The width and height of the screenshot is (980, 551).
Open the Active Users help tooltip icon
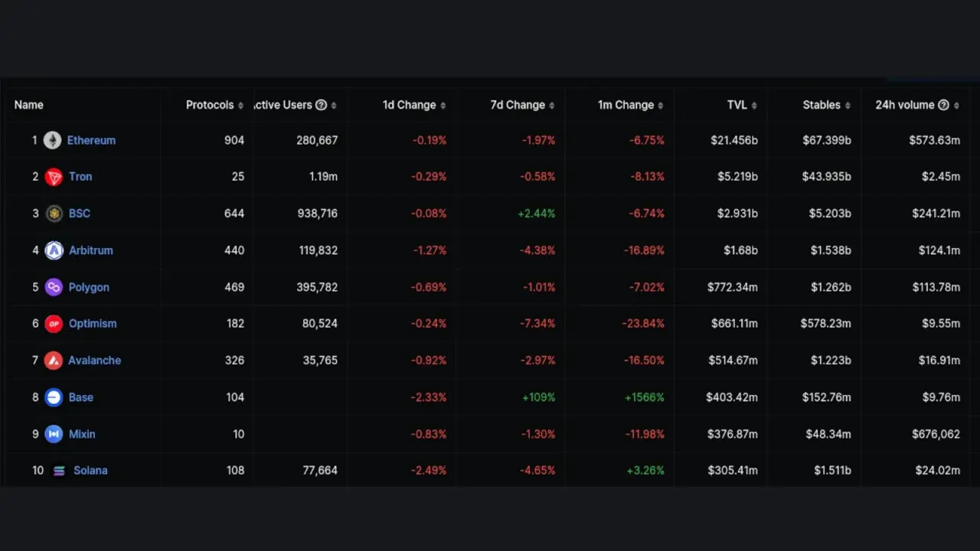(321, 105)
